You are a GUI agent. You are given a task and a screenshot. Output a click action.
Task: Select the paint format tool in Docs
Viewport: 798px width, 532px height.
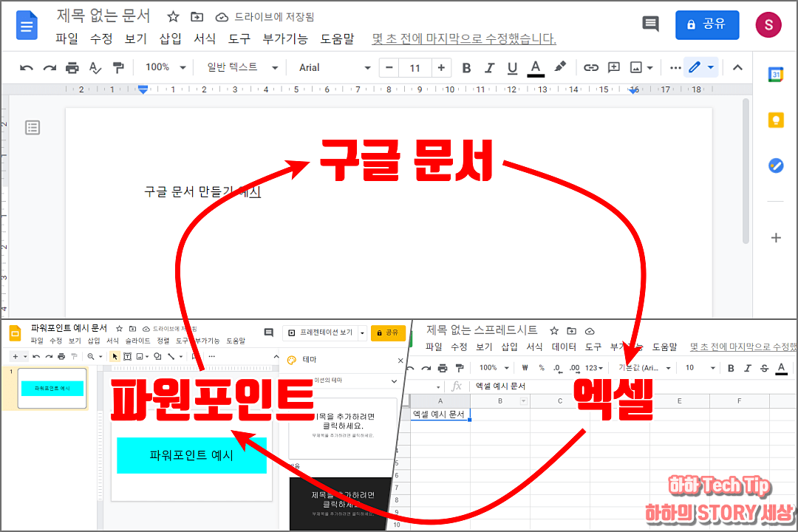pyautogui.click(x=118, y=68)
